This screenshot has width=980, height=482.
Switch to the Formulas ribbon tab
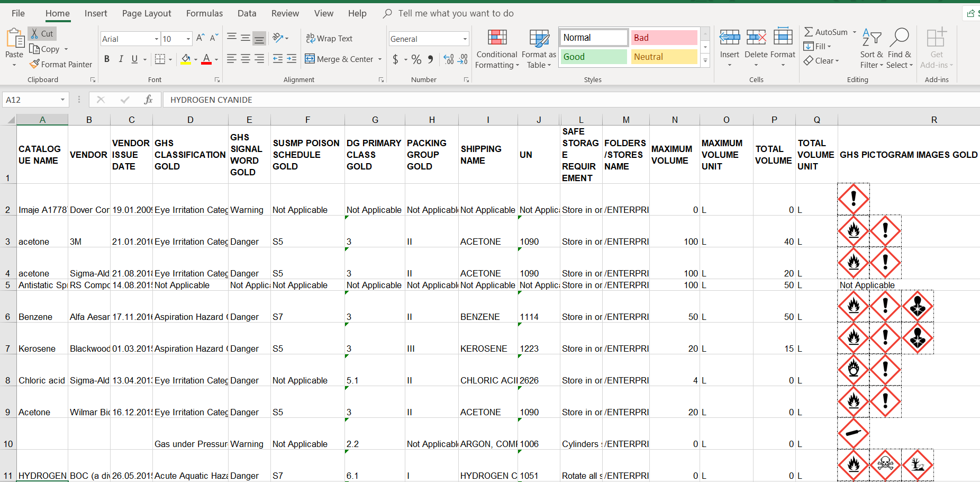point(204,13)
